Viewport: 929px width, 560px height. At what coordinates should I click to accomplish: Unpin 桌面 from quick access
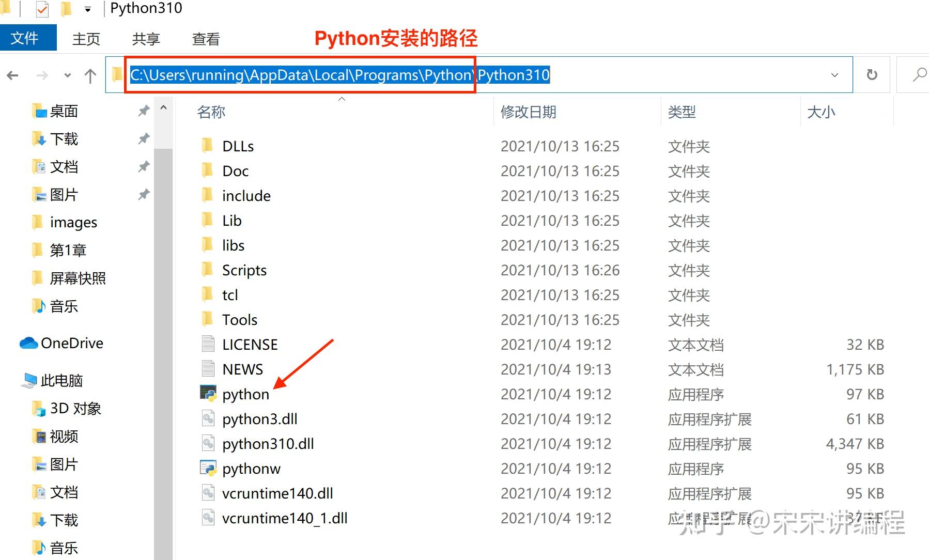(x=144, y=111)
